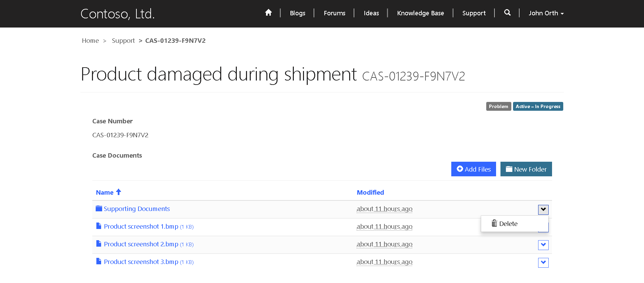Image resolution: width=644 pixels, height=283 pixels.
Task: Click modified time of Product screenshot 1.bmp
Action: point(384,227)
